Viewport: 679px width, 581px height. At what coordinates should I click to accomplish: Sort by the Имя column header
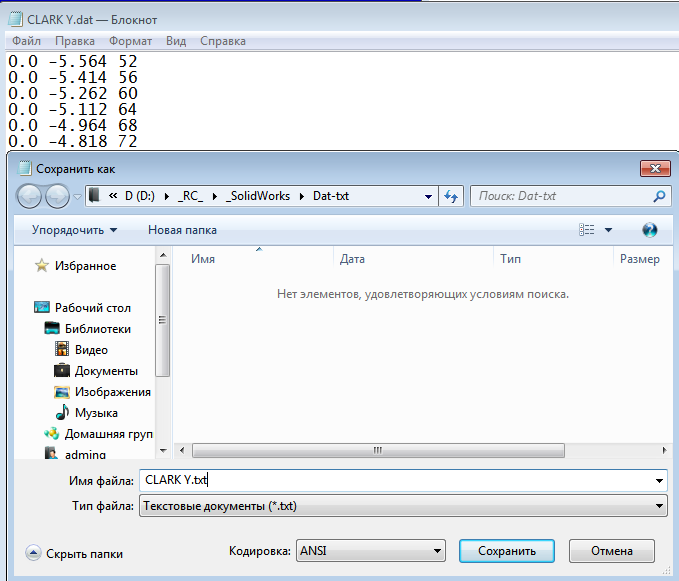coord(203,258)
